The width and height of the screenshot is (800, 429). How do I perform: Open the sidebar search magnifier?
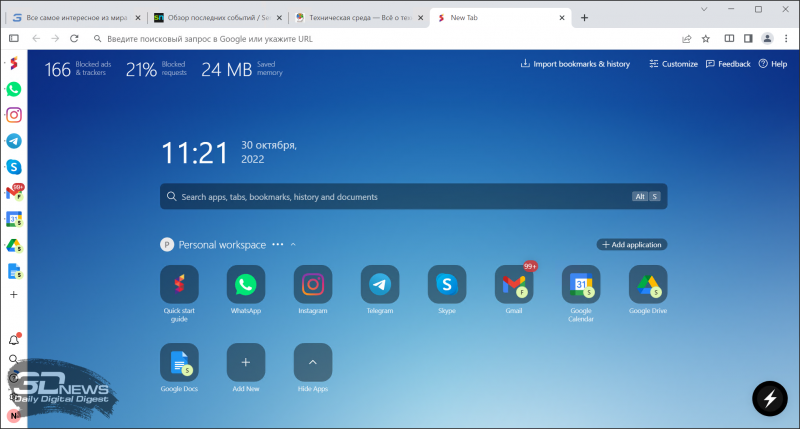(x=14, y=359)
